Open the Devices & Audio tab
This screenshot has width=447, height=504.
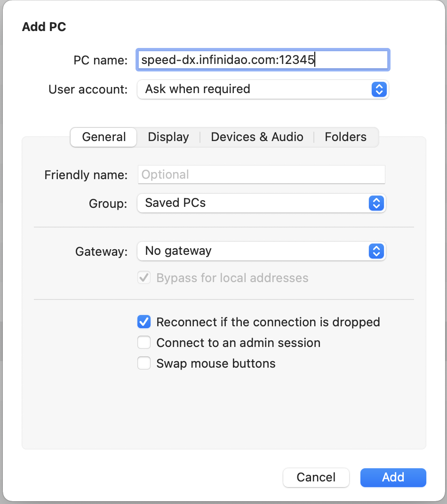257,137
